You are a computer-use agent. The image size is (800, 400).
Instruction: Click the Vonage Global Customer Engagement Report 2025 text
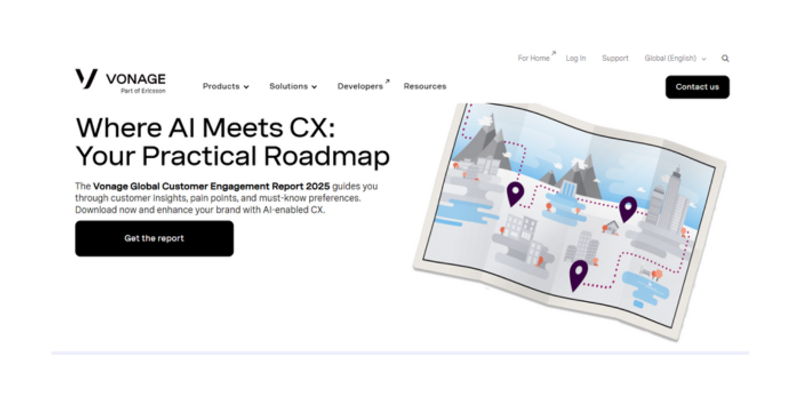[211, 186]
